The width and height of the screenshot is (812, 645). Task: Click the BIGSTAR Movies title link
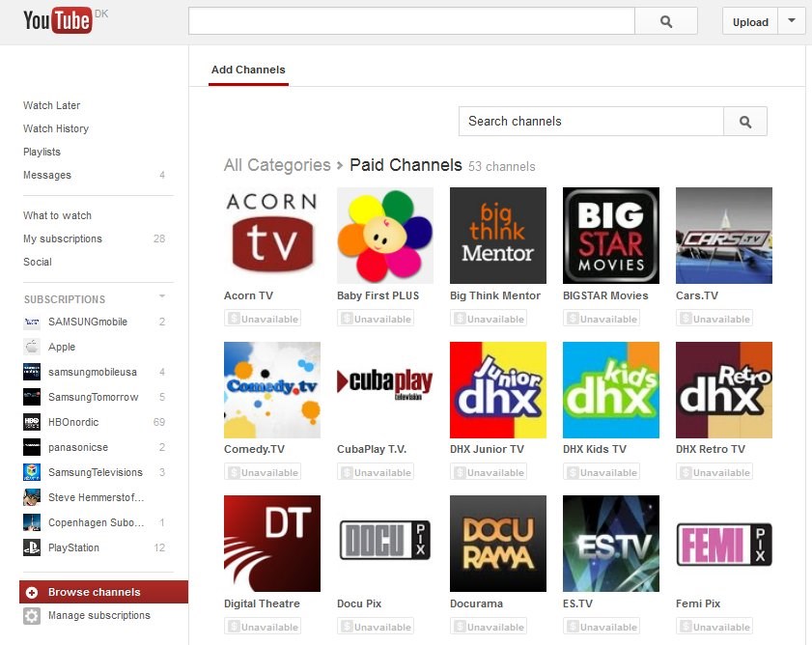tap(605, 295)
